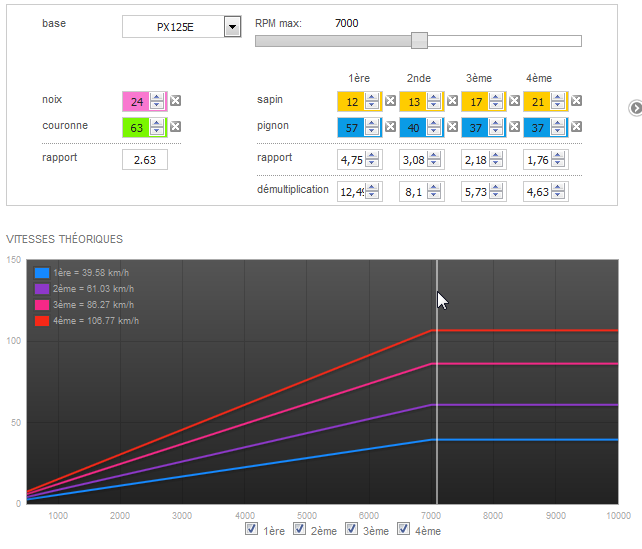Adjust the 3ème sapin stepper

496,101
